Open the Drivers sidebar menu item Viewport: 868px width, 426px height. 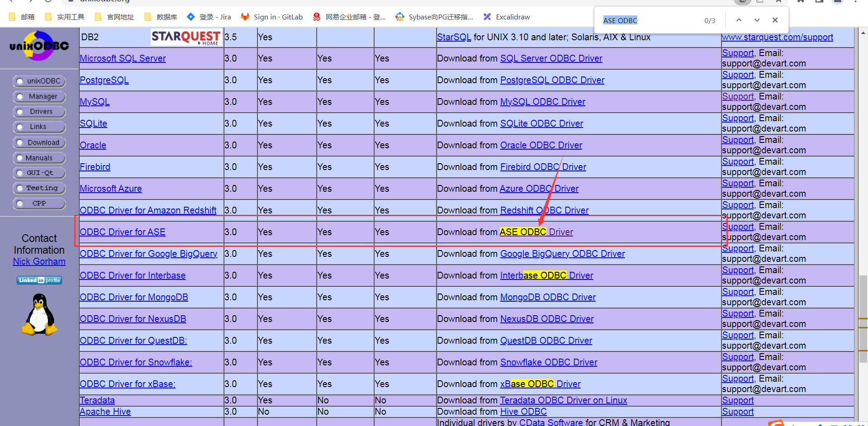(39, 112)
